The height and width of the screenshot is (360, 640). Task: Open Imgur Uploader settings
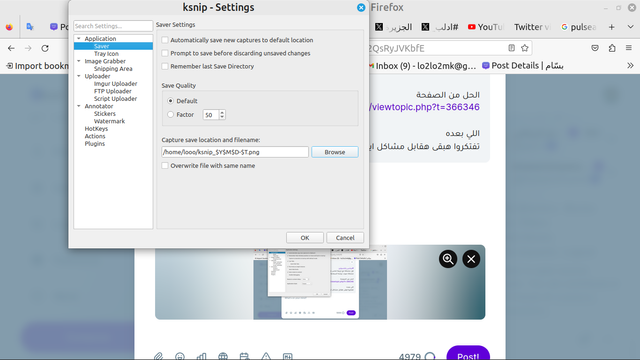[x=116, y=84]
